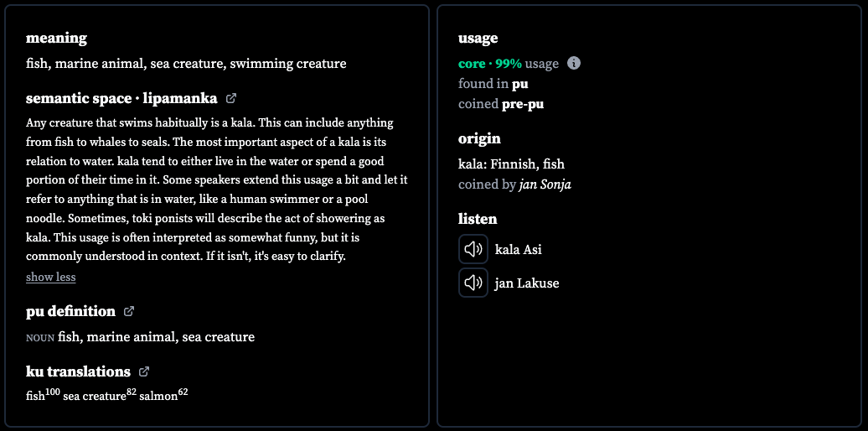Click the bold pu in found in
The height and width of the screenshot is (431, 868).
519,84
